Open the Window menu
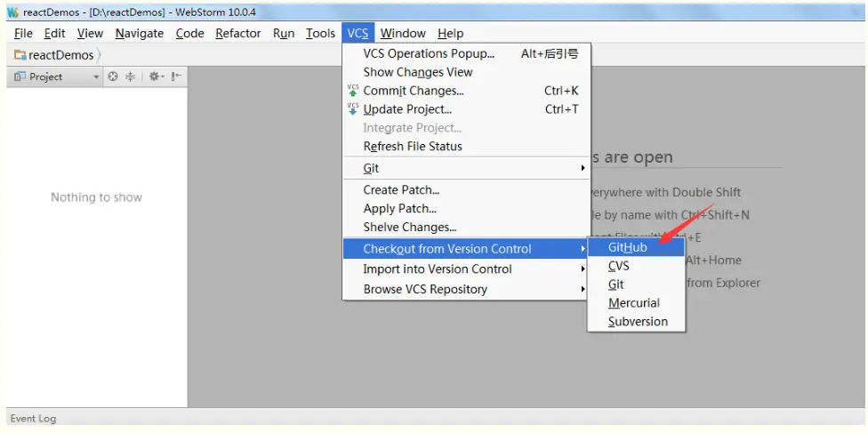The image size is (868, 433). tap(403, 33)
